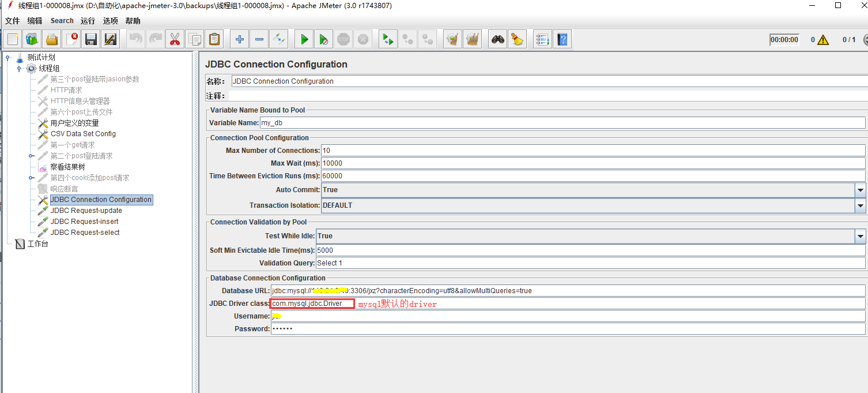Click the warning triangle error log icon

click(x=822, y=40)
